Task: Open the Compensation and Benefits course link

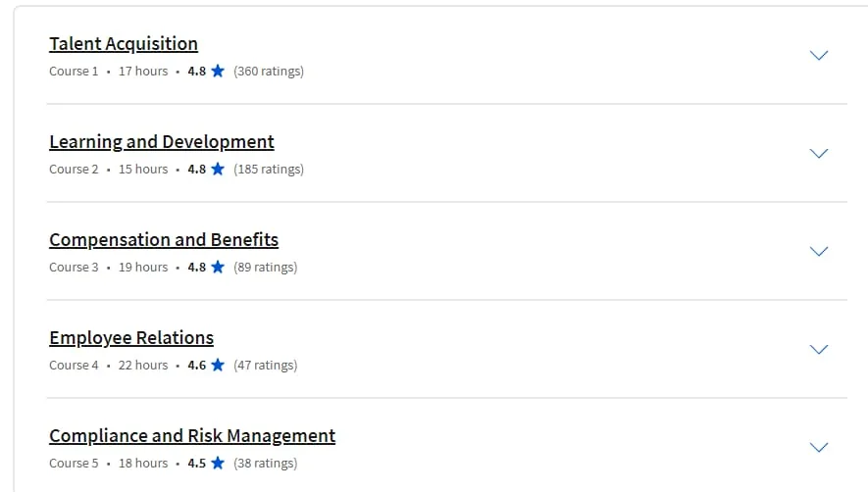Action: 164,240
